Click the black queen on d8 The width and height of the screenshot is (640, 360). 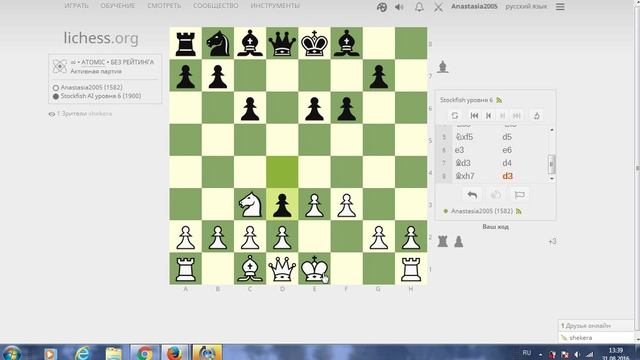click(282, 43)
